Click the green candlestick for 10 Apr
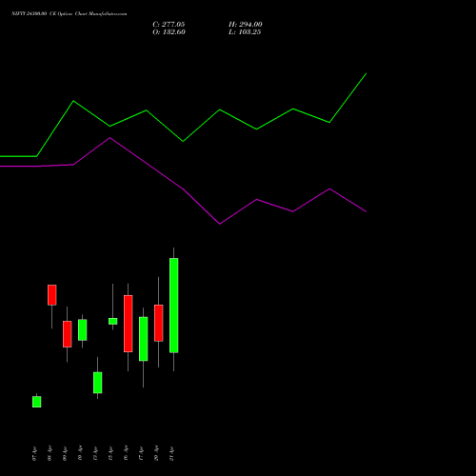 pos(83,329)
